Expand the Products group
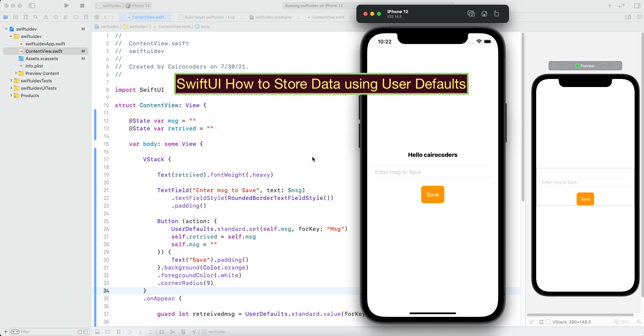The width and height of the screenshot is (644, 336). click(x=11, y=95)
